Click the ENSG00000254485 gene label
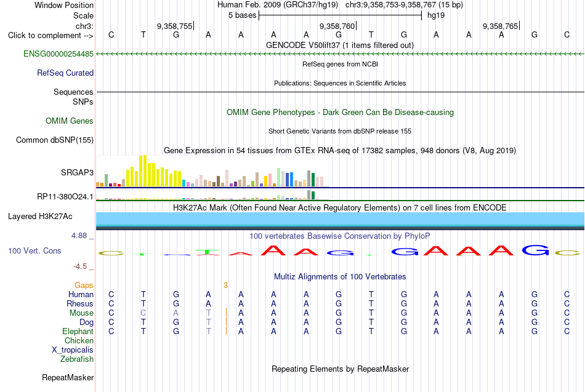This screenshot has height=392, width=585. click(58, 54)
